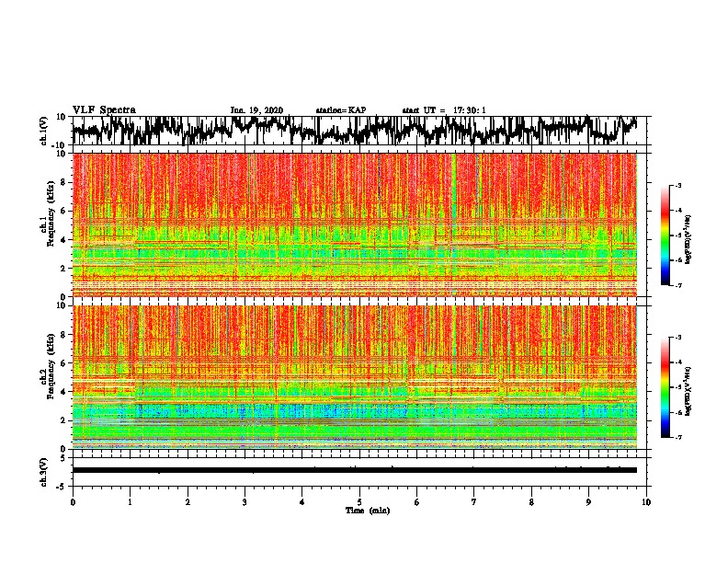Click the -3 label on ch.2 color scale

(678, 338)
